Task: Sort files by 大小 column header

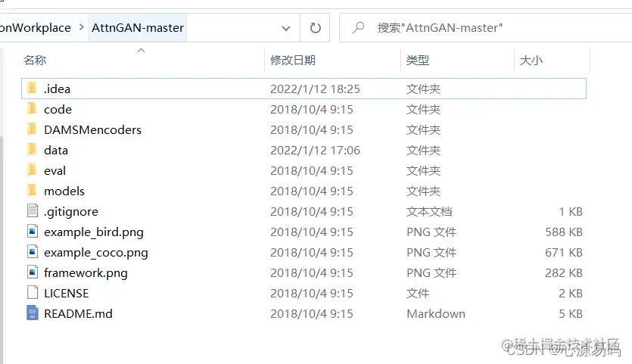Action: [531, 60]
